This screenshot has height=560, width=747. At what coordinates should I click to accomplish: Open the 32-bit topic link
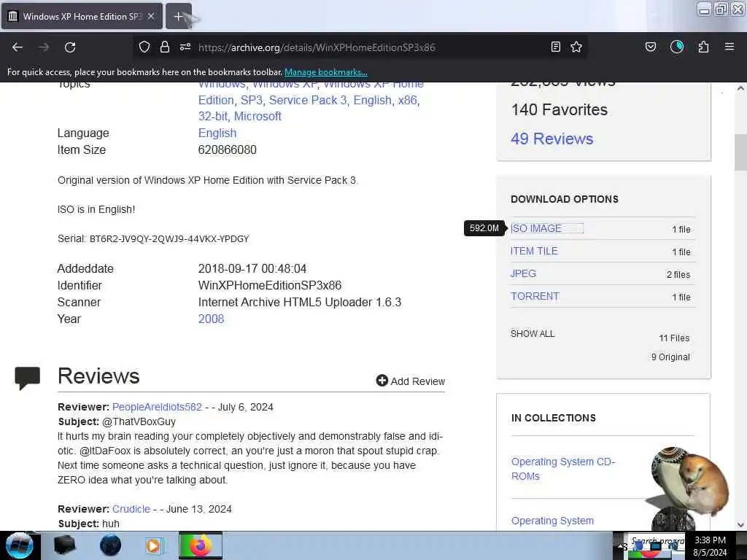214,116
